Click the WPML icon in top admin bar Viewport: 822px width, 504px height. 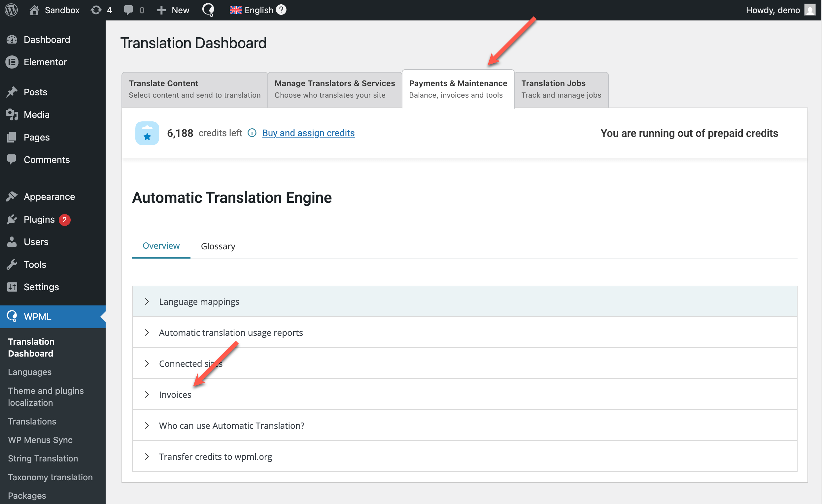[208, 10]
